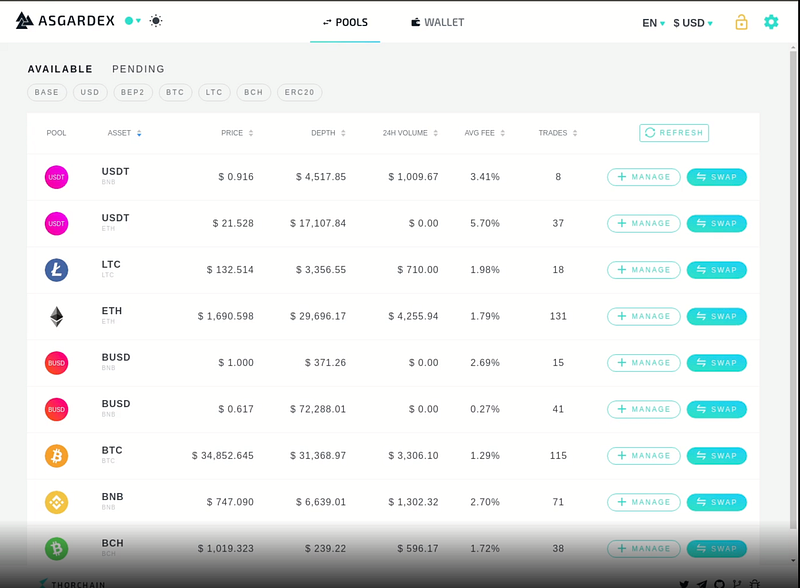Image resolution: width=800 pixels, height=588 pixels.
Task: Click the wallet lock icon
Action: point(741,22)
